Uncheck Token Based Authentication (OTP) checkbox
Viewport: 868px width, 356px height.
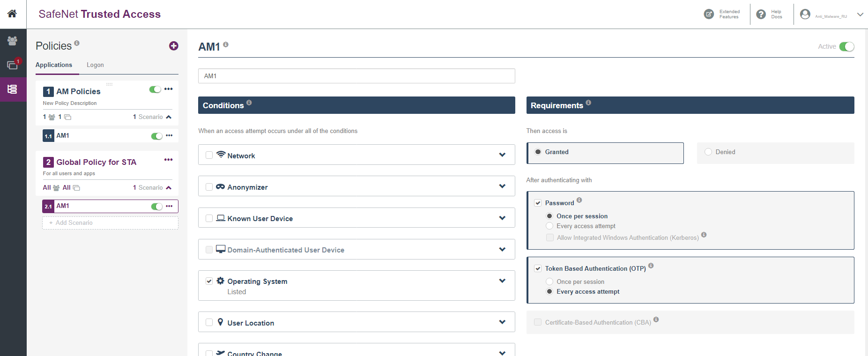[x=538, y=268]
